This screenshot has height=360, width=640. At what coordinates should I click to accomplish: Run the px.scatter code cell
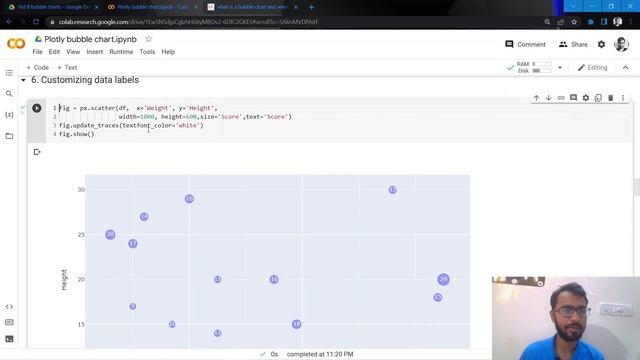click(x=37, y=108)
